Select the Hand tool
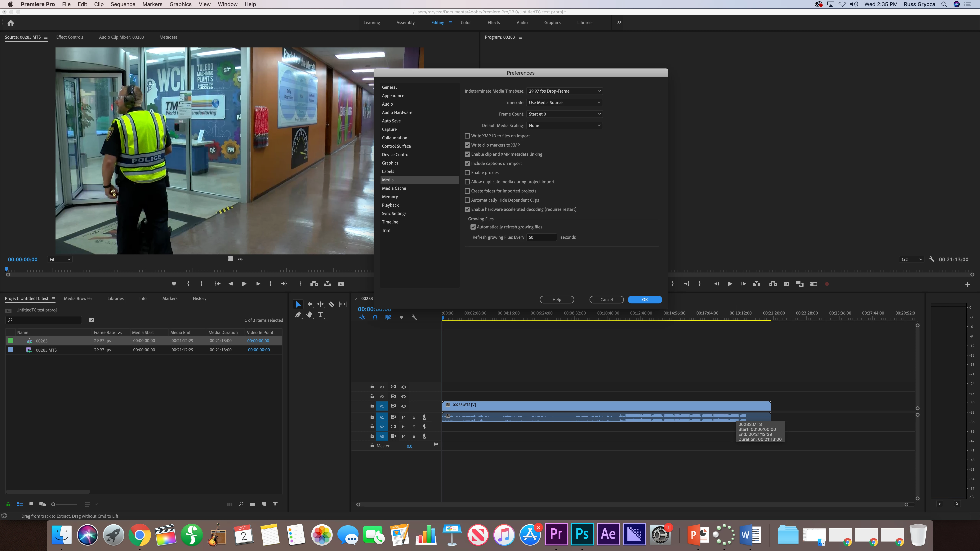Image resolution: width=980 pixels, height=551 pixels. 309,315
